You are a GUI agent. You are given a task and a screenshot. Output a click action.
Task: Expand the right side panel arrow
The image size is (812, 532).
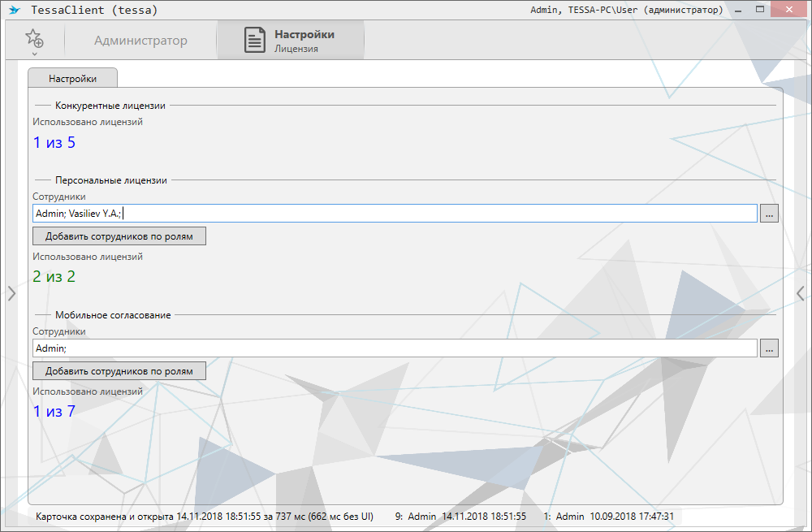[801, 293]
